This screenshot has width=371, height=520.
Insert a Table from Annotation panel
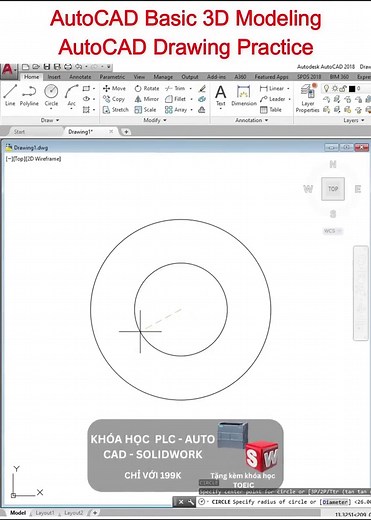pyautogui.click(x=271, y=110)
